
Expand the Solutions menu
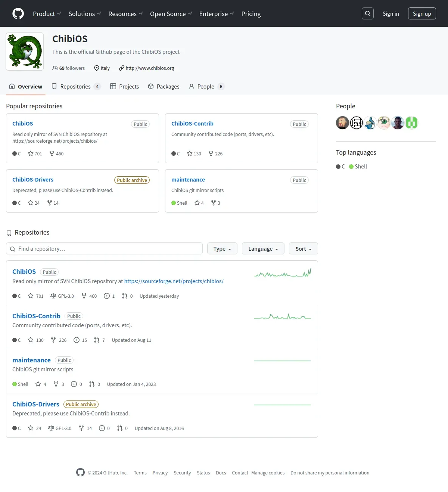(84, 13)
